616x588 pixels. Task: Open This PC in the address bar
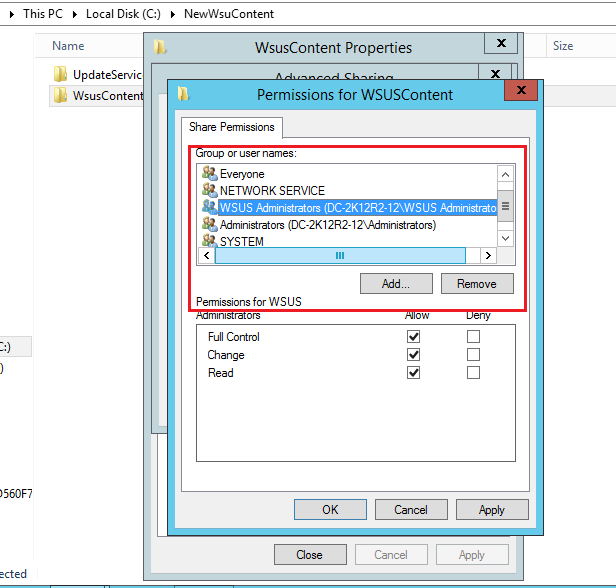[x=43, y=14]
